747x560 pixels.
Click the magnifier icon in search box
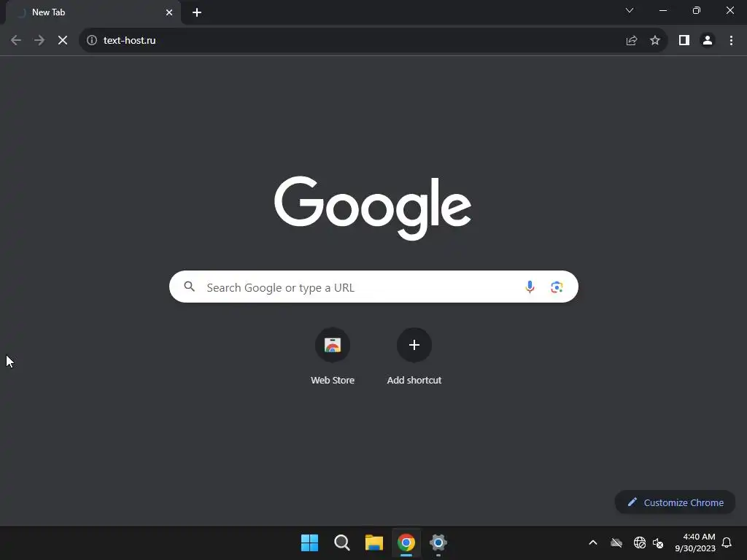(x=190, y=286)
